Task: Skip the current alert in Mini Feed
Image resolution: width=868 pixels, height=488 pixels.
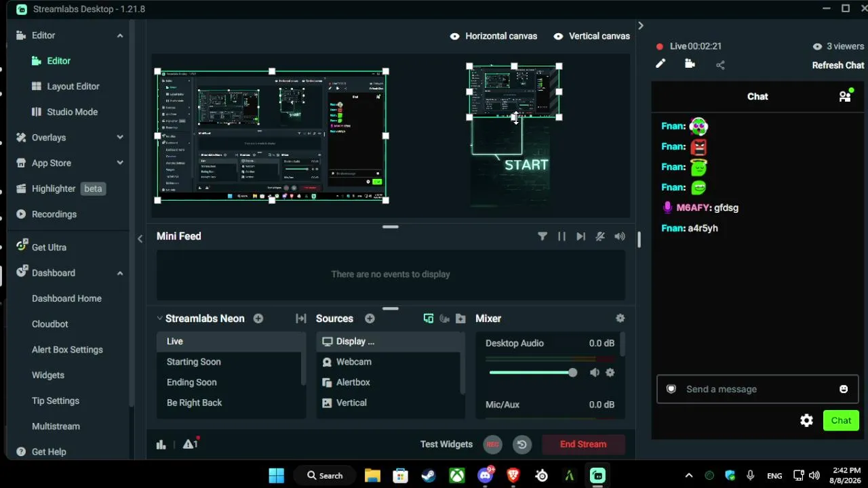Action: [x=580, y=236]
